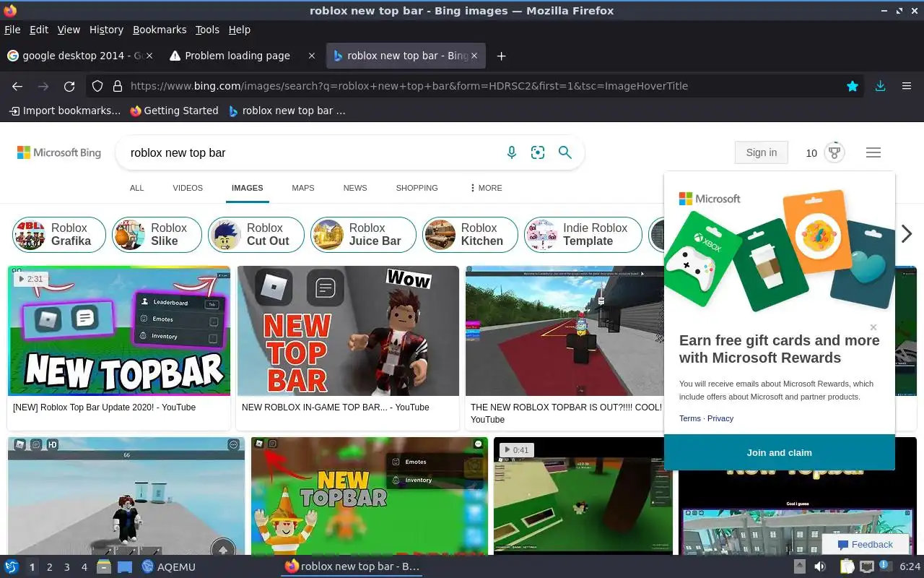
Task: Toggle the blue bookmark star
Action: click(x=853, y=86)
